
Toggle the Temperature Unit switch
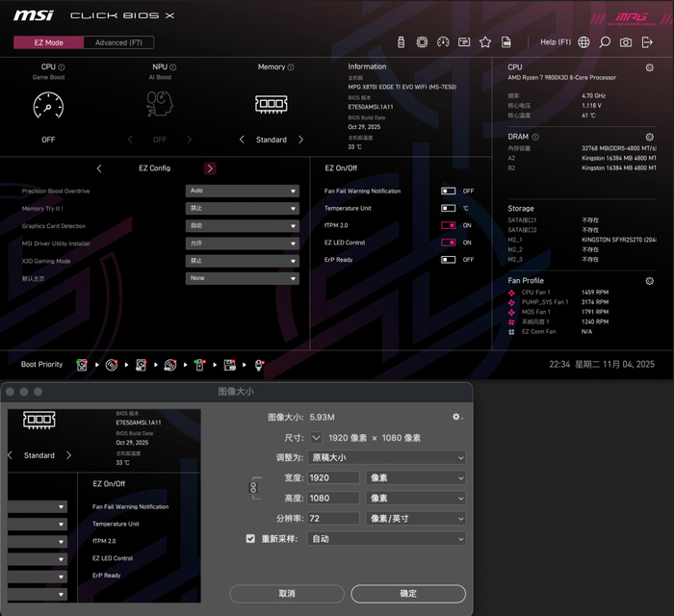(449, 208)
